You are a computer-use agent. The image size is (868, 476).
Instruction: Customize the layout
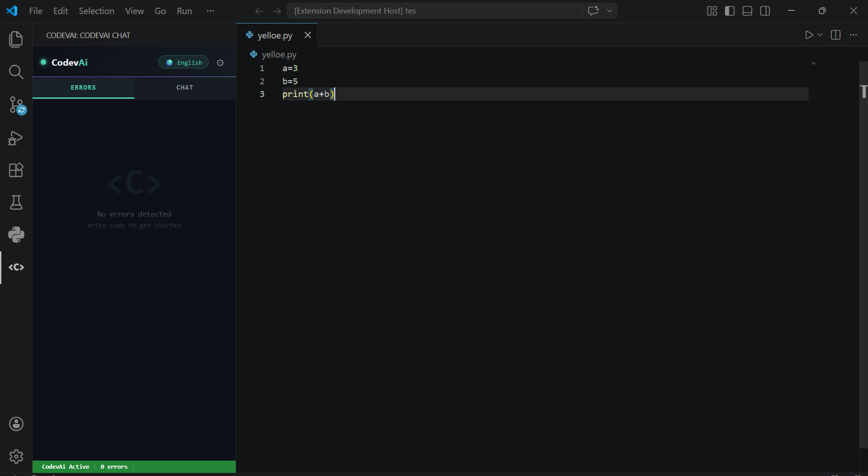tap(712, 11)
